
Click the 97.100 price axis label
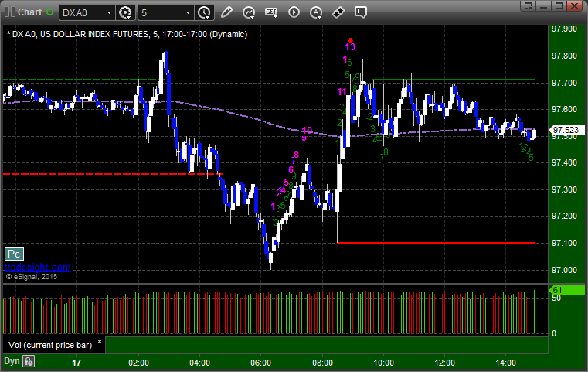[564, 244]
